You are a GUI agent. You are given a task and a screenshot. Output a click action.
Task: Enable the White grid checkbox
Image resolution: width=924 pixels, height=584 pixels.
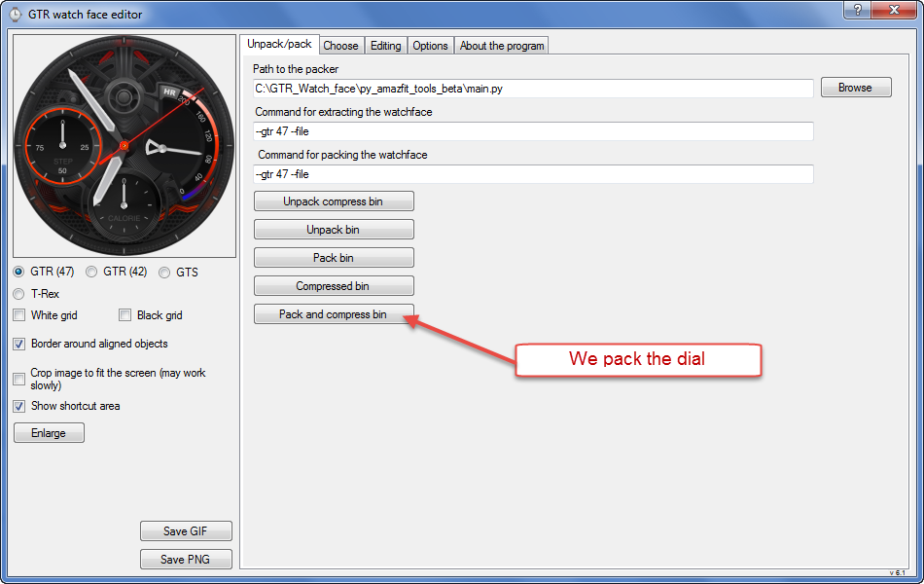[19, 315]
